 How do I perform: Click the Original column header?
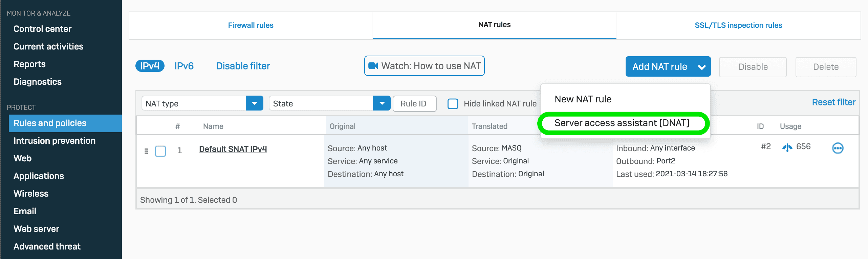click(343, 126)
